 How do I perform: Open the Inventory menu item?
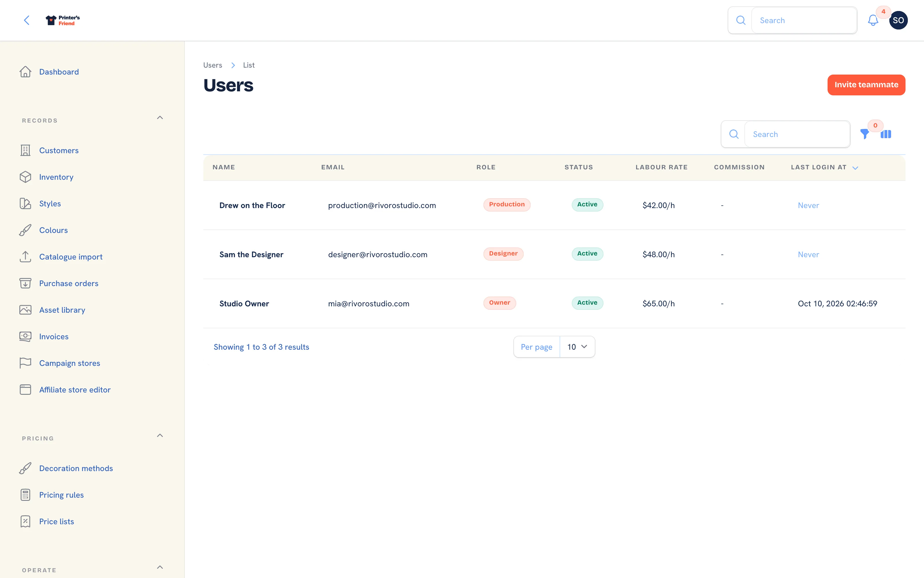tap(56, 177)
